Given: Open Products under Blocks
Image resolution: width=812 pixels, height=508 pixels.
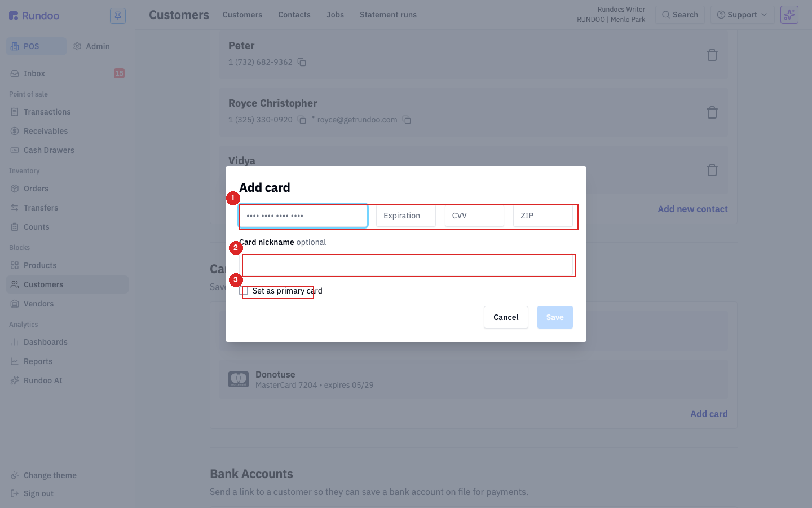Looking at the screenshot, I should coord(67,265).
